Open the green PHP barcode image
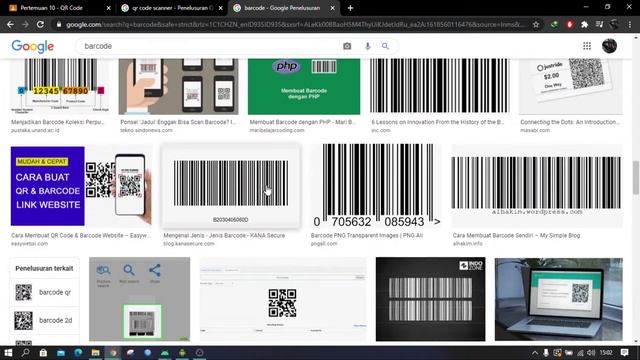This screenshot has height=360, width=640. [x=304, y=86]
